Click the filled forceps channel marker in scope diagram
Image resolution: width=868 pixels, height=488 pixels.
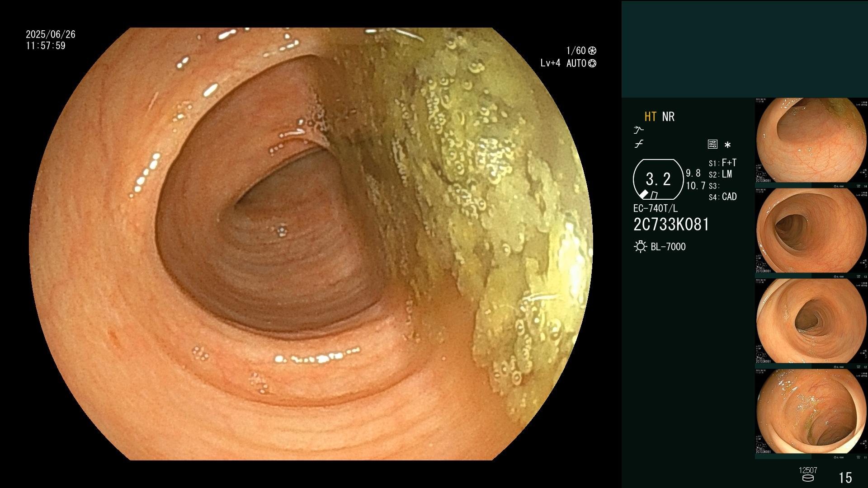click(644, 194)
